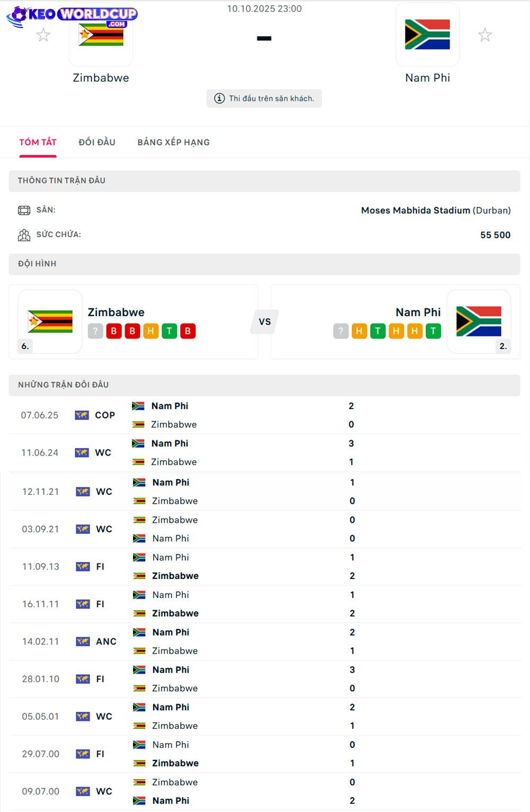
Task: Open Zimbabwe team in the lineup section
Action: pos(116,312)
